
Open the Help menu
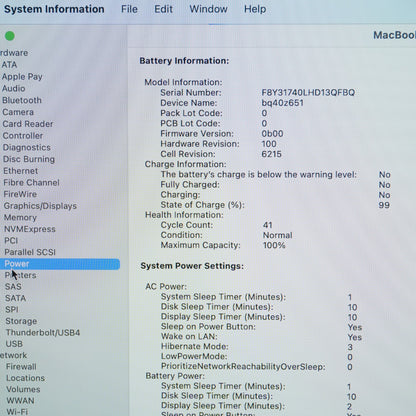click(x=255, y=9)
